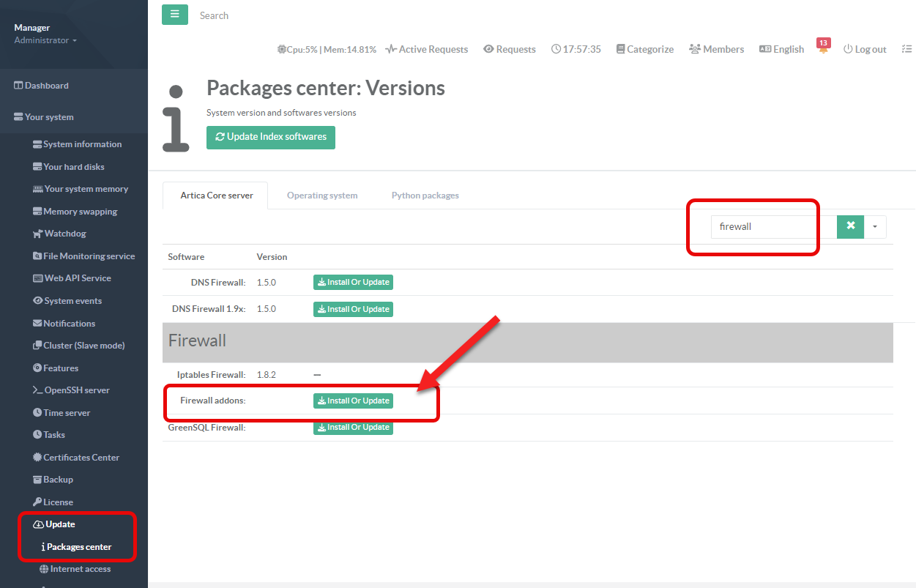Install or update Firewall addons
Image resolution: width=916 pixels, height=588 pixels.
353,401
